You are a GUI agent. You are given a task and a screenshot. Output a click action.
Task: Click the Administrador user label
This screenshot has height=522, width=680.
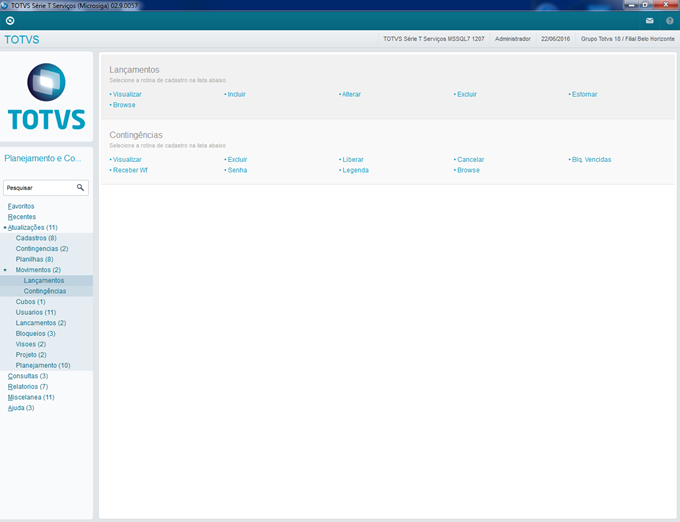click(513, 39)
